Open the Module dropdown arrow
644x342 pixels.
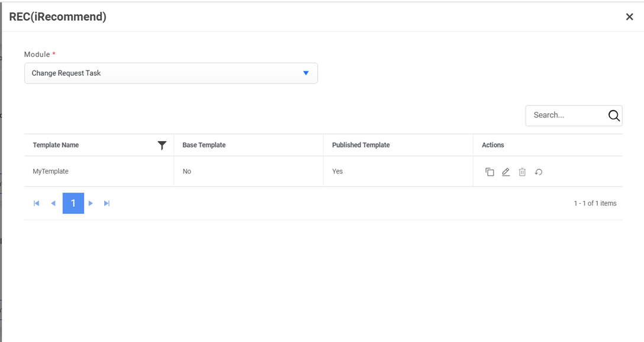tap(306, 73)
